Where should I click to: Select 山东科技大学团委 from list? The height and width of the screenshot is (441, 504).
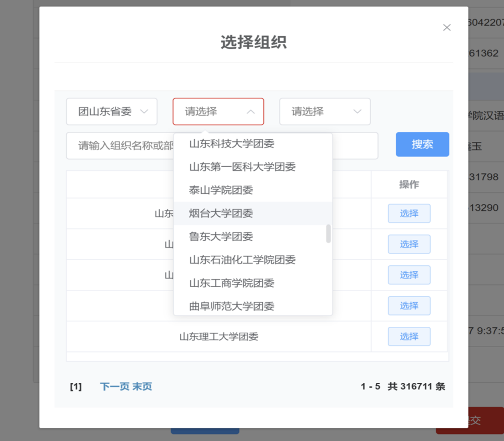click(x=232, y=144)
